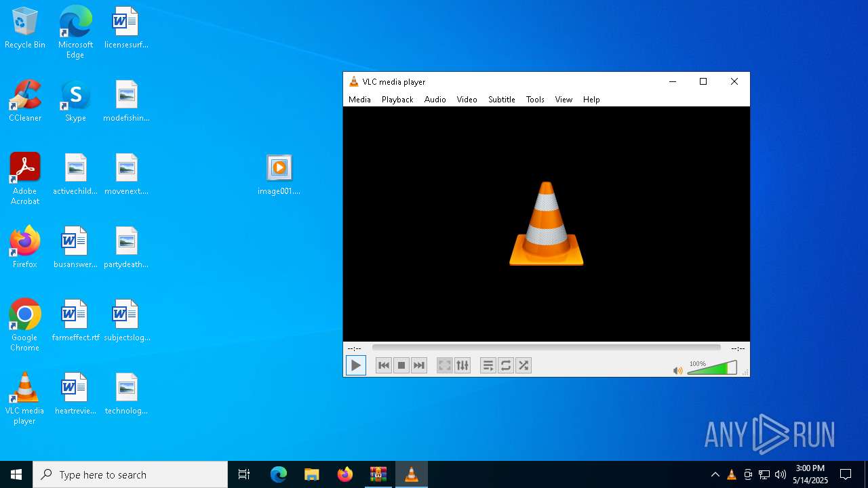The width and height of the screenshot is (868, 488).
Task: Open the notification center
Action: [x=846, y=474]
